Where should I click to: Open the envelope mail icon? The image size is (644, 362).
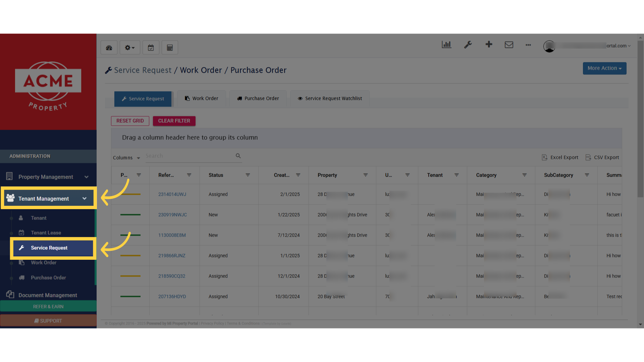click(509, 45)
